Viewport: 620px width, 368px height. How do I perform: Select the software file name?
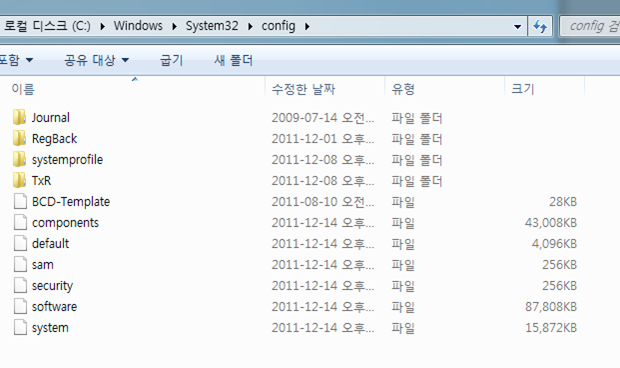click(x=54, y=306)
